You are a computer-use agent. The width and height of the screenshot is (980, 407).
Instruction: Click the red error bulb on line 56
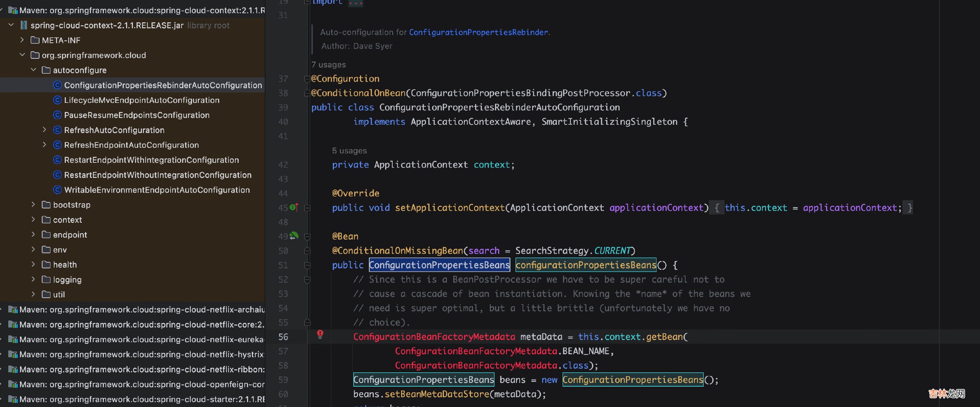(320, 334)
